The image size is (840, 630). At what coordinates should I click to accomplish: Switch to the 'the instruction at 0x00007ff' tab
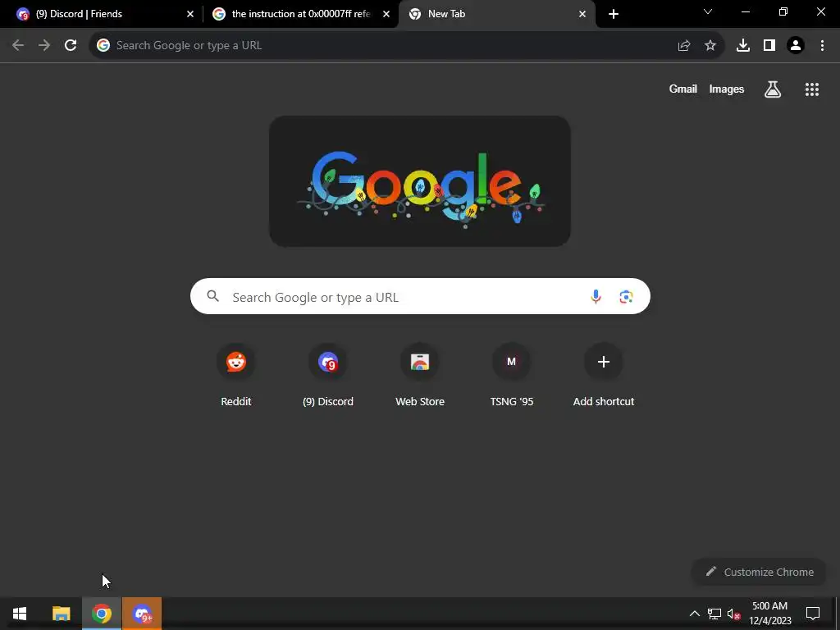coord(300,14)
